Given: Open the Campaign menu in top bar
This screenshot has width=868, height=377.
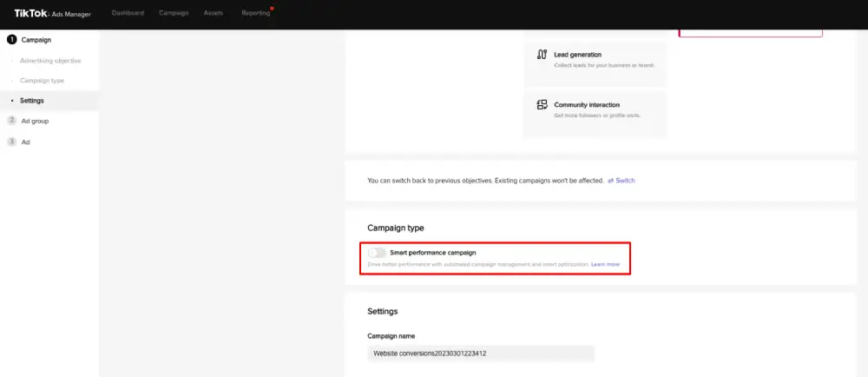Looking at the screenshot, I should [174, 13].
